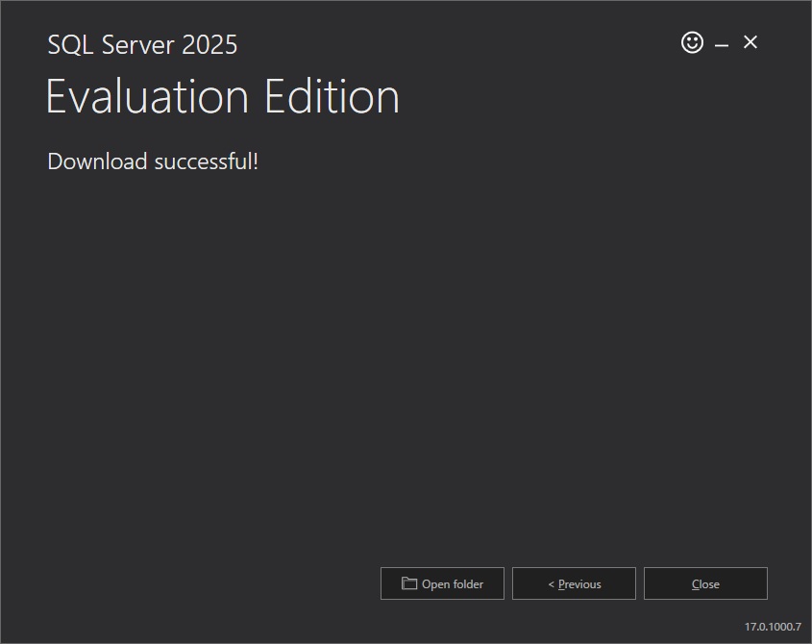Open the feedback smiley in the title bar
812x644 pixels.
pos(692,42)
